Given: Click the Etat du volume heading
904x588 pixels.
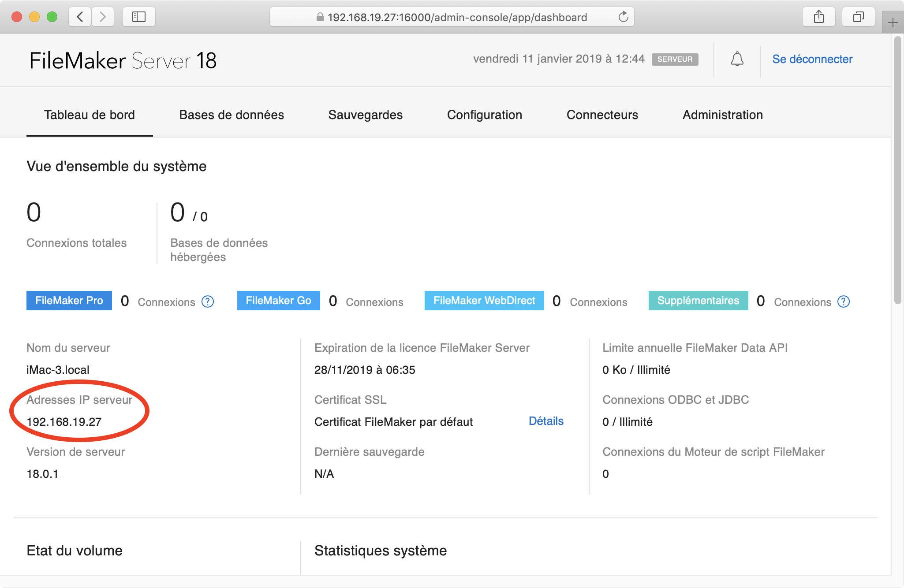Looking at the screenshot, I should coord(75,551).
